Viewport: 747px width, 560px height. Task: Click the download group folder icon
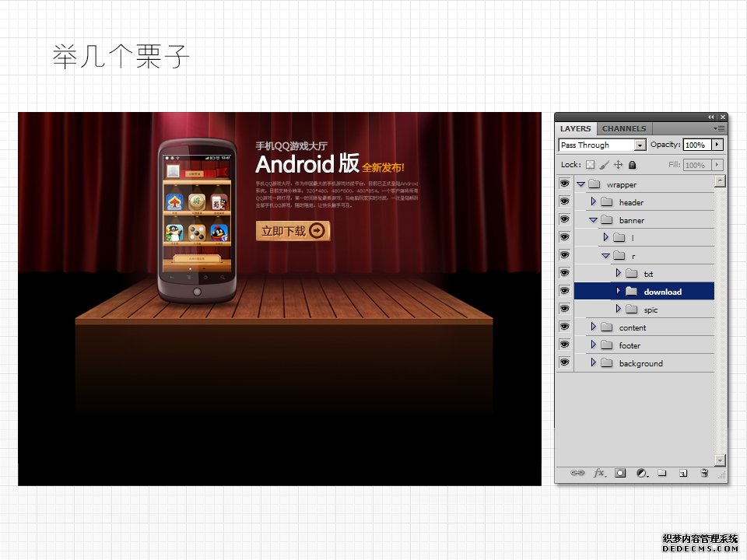click(631, 291)
